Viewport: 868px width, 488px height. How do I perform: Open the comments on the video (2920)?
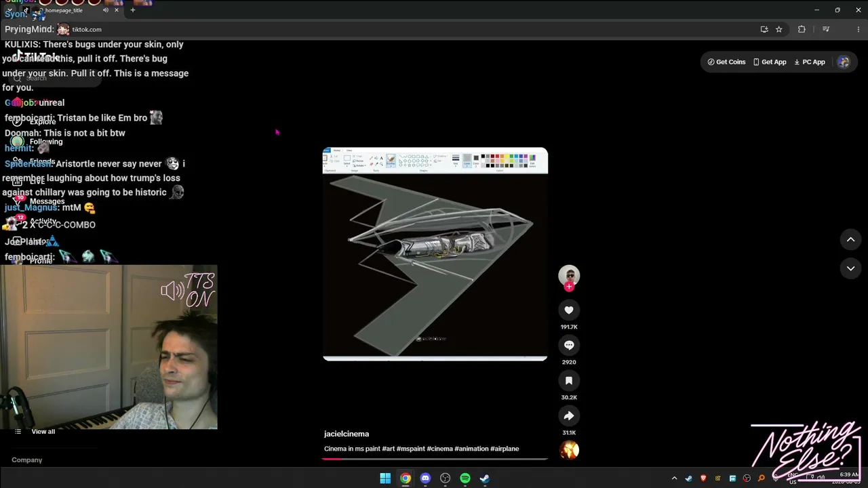click(569, 346)
